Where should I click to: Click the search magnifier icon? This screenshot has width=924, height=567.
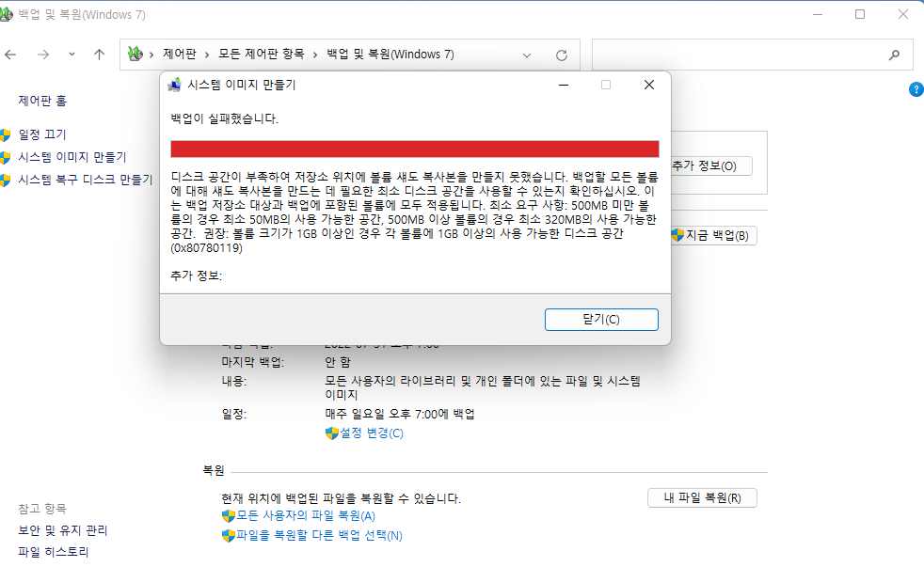click(x=894, y=55)
